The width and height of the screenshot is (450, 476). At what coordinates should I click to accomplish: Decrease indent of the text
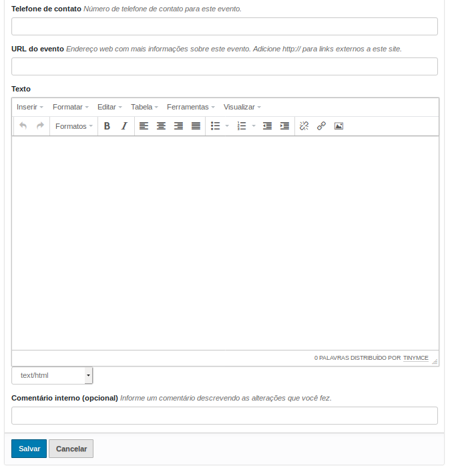[267, 126]
